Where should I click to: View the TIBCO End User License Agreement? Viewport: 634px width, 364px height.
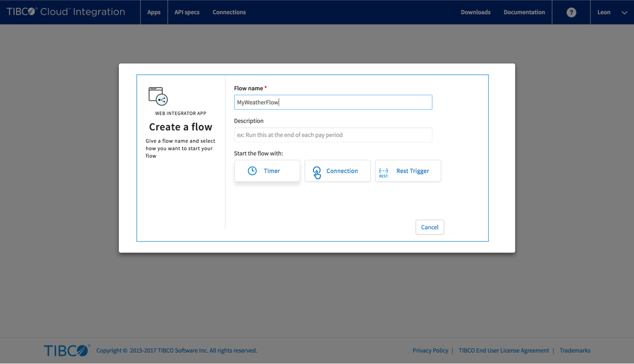[x=503, y=350]
